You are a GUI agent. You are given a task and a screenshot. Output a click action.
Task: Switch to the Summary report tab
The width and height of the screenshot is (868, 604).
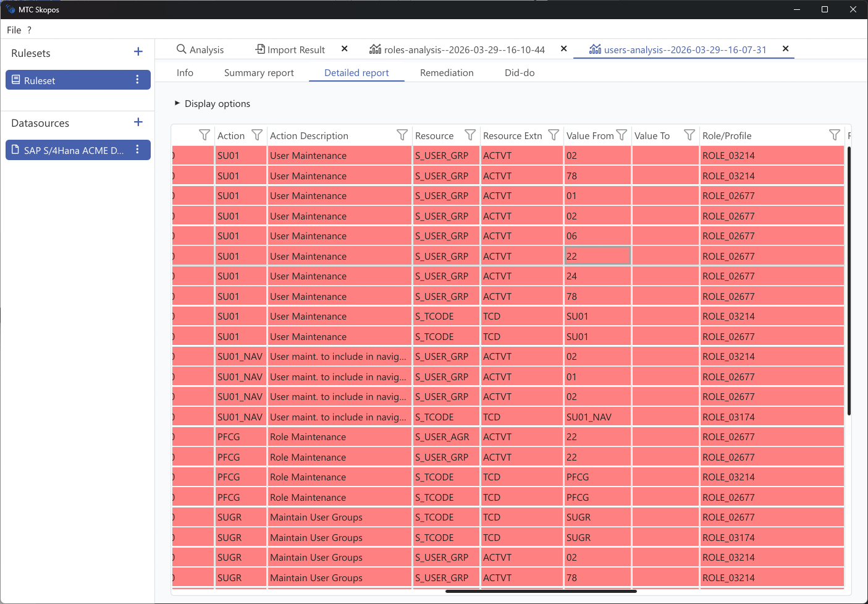pyautogui.click(x=259, y=72)
